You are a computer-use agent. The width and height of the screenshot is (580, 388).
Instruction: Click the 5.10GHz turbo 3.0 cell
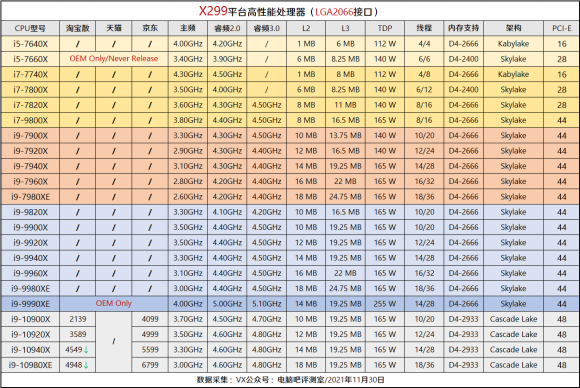point(266,304)
